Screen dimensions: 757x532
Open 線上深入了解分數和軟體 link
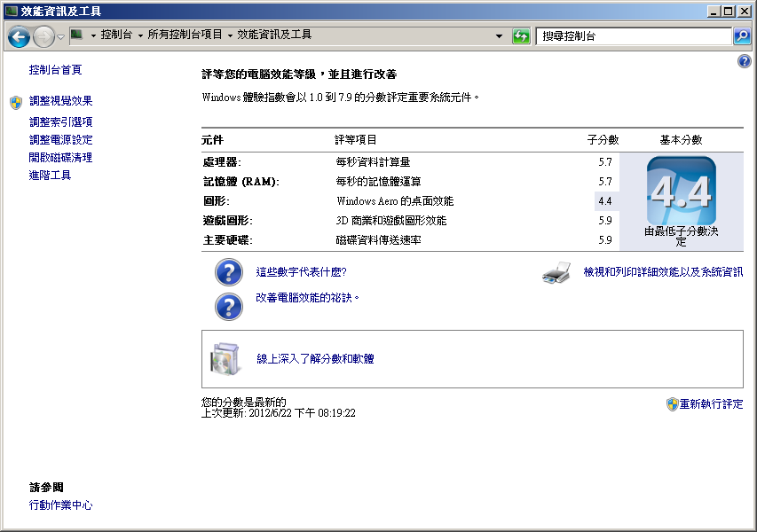pos(315,359)
